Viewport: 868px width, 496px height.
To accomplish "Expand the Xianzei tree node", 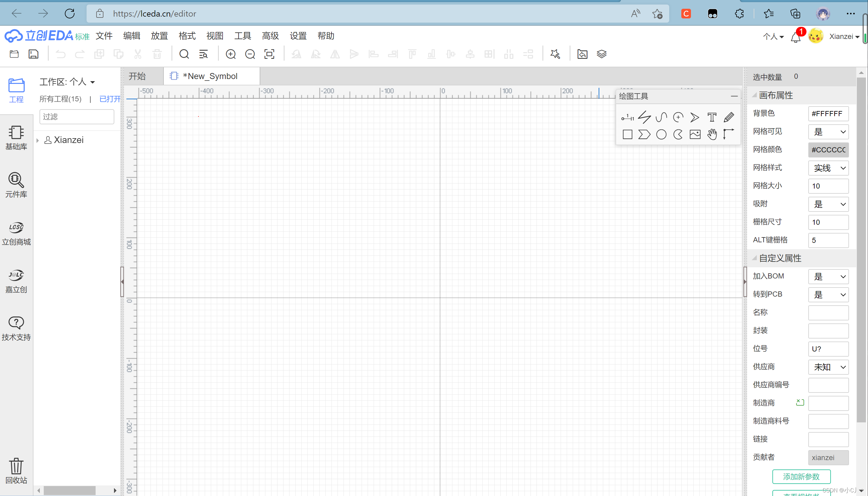I will [38, 140].
